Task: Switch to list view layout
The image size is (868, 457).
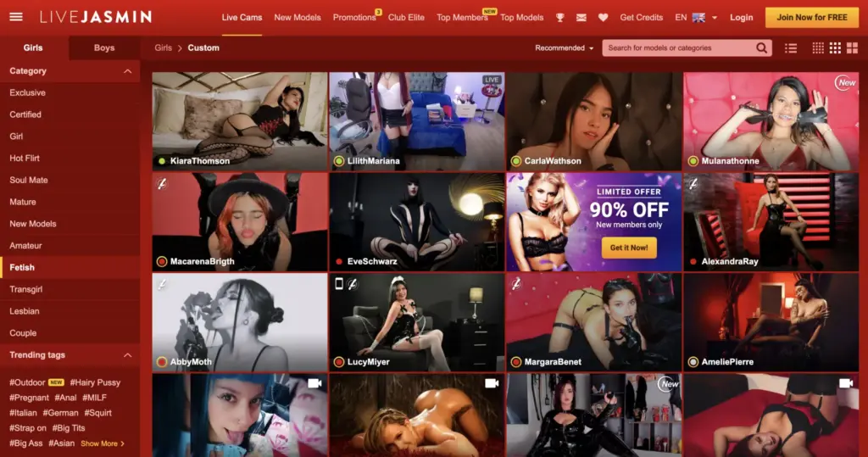Action: pos(791,48)
